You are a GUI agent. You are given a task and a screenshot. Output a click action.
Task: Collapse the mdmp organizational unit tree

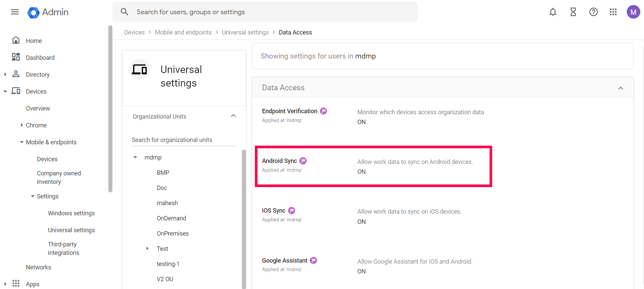pos(135,158)
